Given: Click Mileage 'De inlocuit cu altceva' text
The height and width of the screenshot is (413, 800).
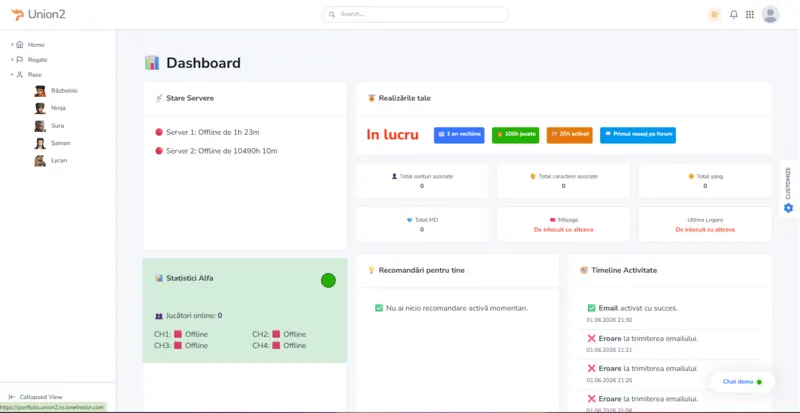Looking at the screenshot, I should pyautogui.click(x=563, y=230).
